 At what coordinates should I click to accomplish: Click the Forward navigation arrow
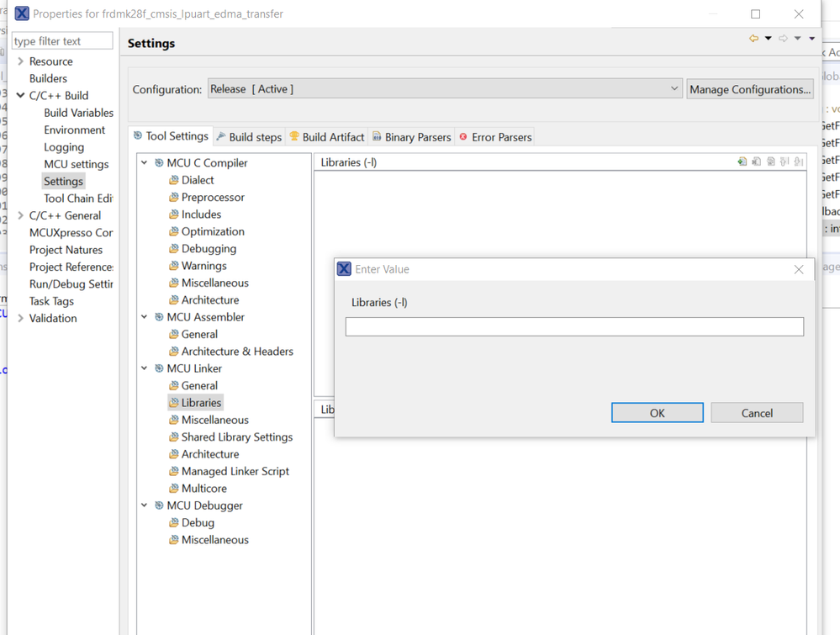coord(783,39)
